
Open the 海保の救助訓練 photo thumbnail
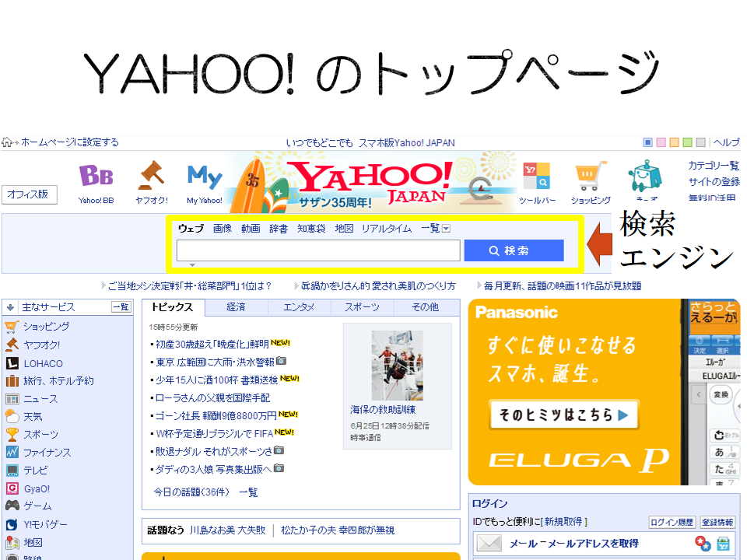397,366
